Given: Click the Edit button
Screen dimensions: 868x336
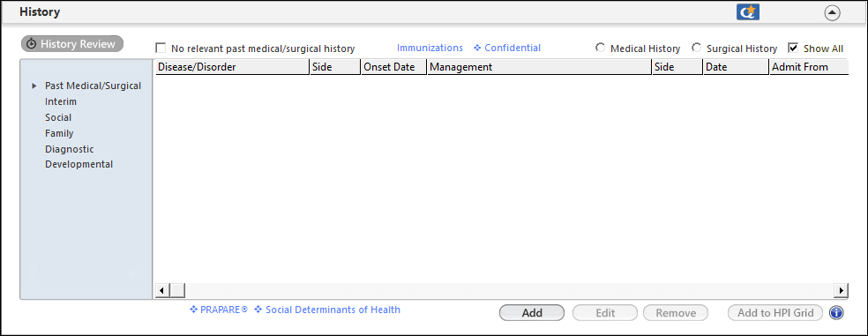Looking at the screenshot, I should tap(605, 313).
